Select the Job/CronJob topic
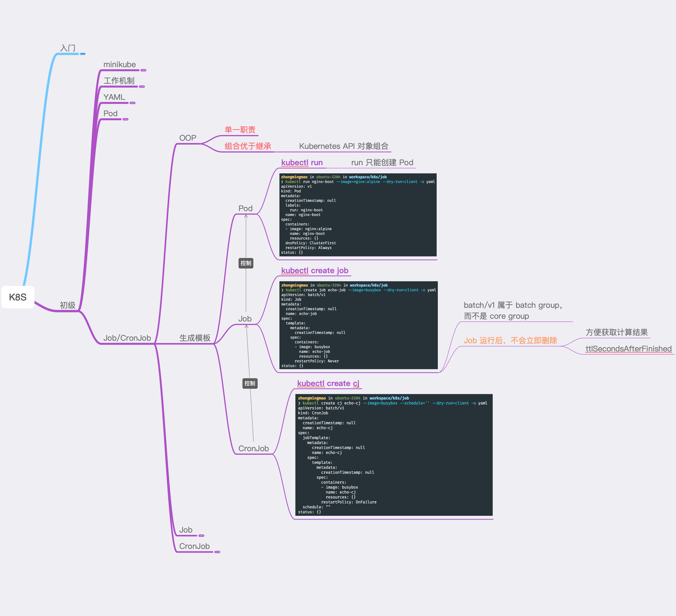Image resolution: width=676 pixels, height=616 pixels. [127, 338]
